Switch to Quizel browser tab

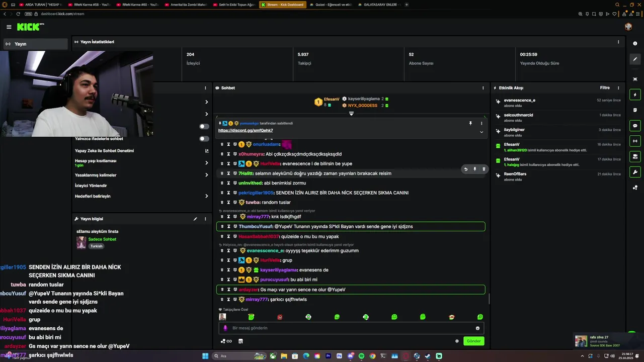click(x=332, y=5)
